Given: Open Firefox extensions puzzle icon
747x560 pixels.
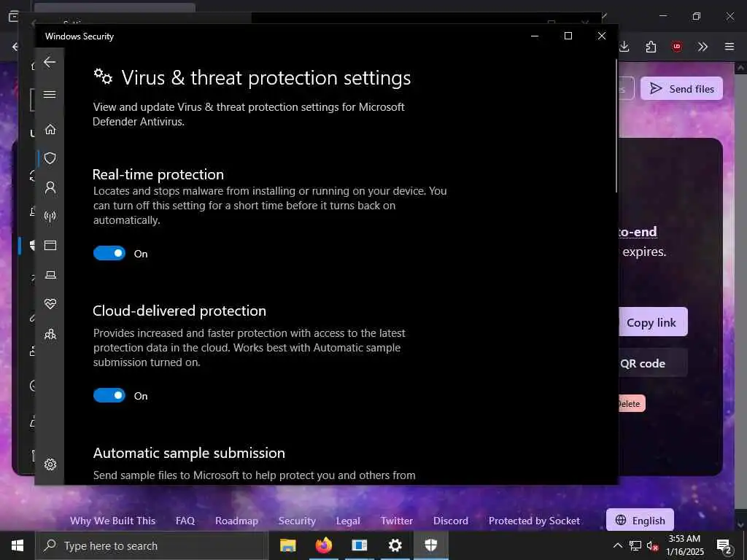Looking at the screenshot, I should [651, 46].
